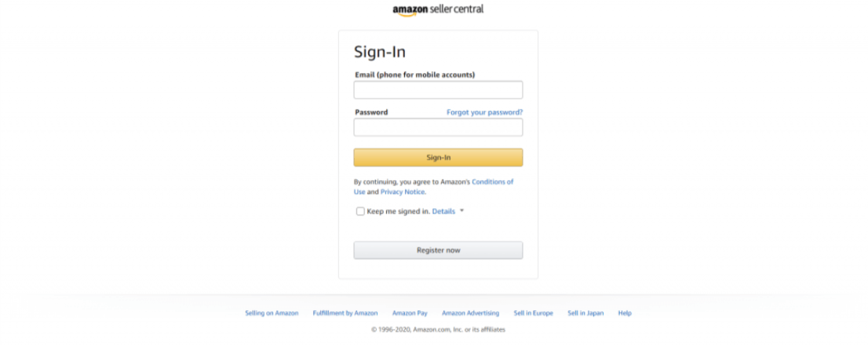Open the Details link beside Keep me signed in
868x345 pixels.
click(443, 211)
